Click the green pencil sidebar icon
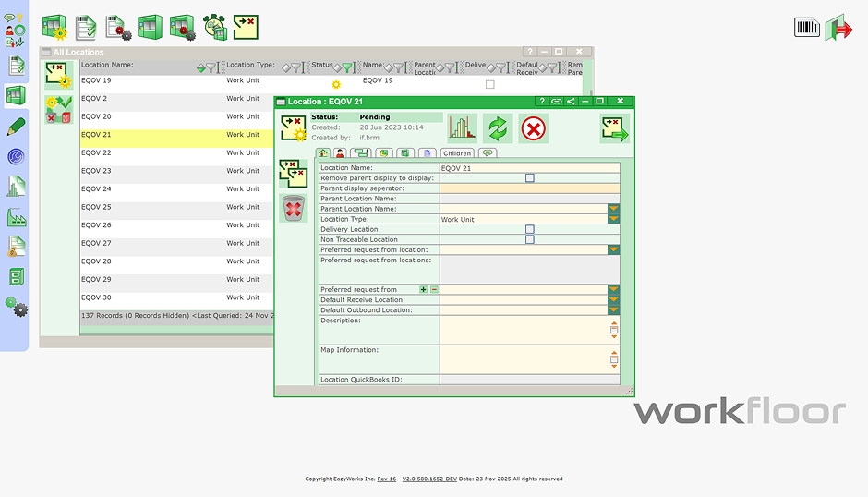Viewport: 868px width, 497px height. pos(16,127)
